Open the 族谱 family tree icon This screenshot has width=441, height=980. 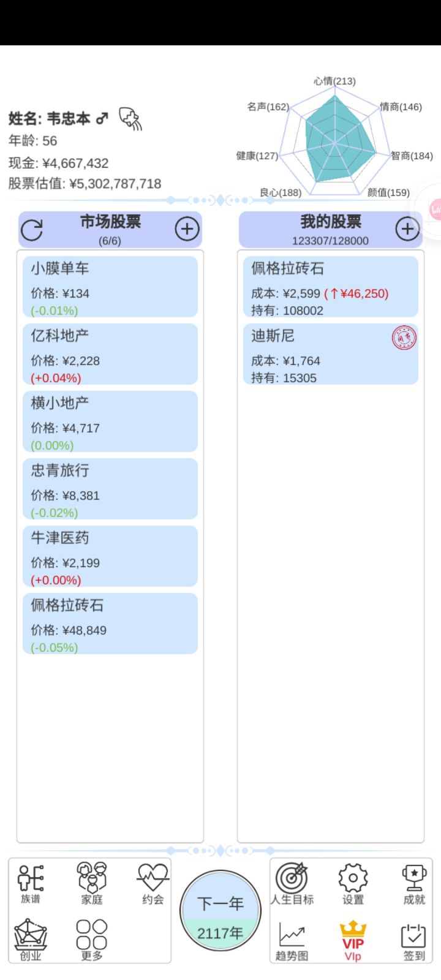coord(31,883)
